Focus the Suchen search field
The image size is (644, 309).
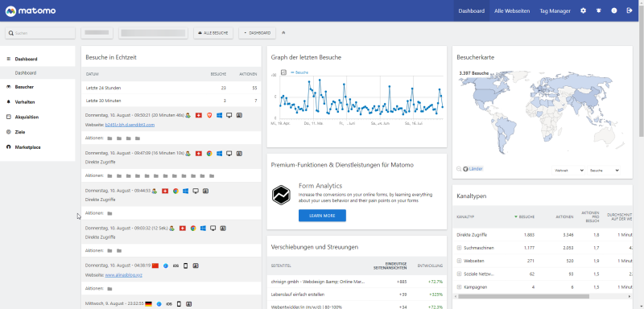[40, 33]
